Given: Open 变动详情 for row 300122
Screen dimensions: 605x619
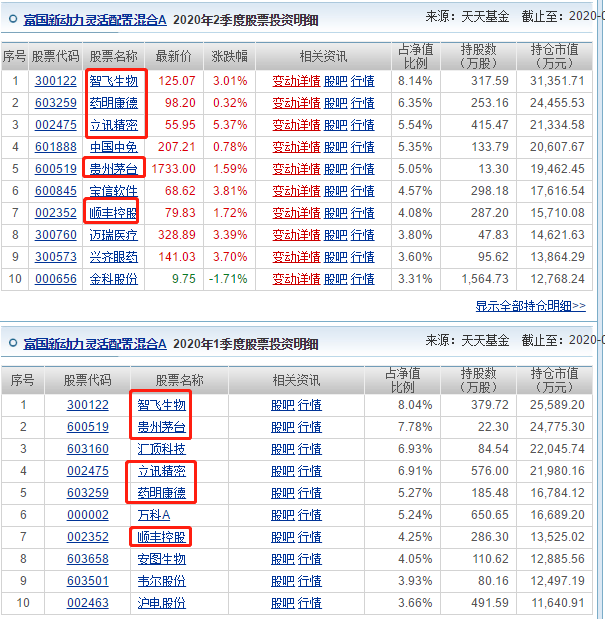Looking at the screenshot, I should click(296, 81).
